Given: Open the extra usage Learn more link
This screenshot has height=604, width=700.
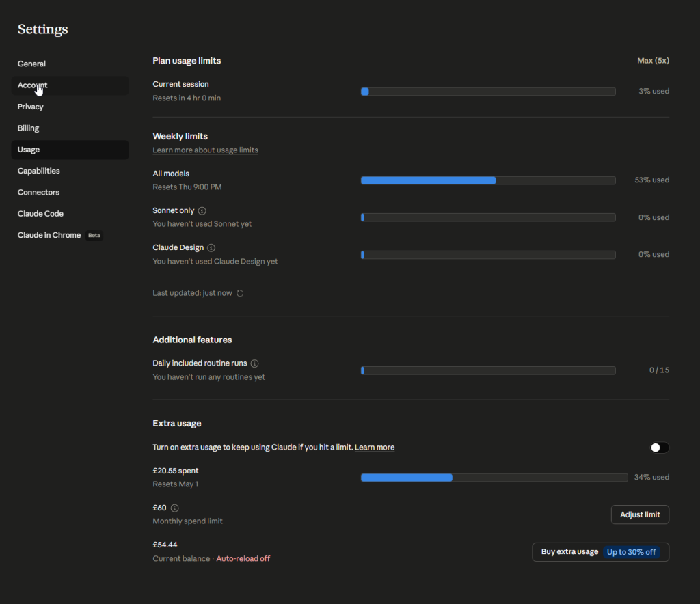Looking at the screenshot, I should tap(375, 447).
